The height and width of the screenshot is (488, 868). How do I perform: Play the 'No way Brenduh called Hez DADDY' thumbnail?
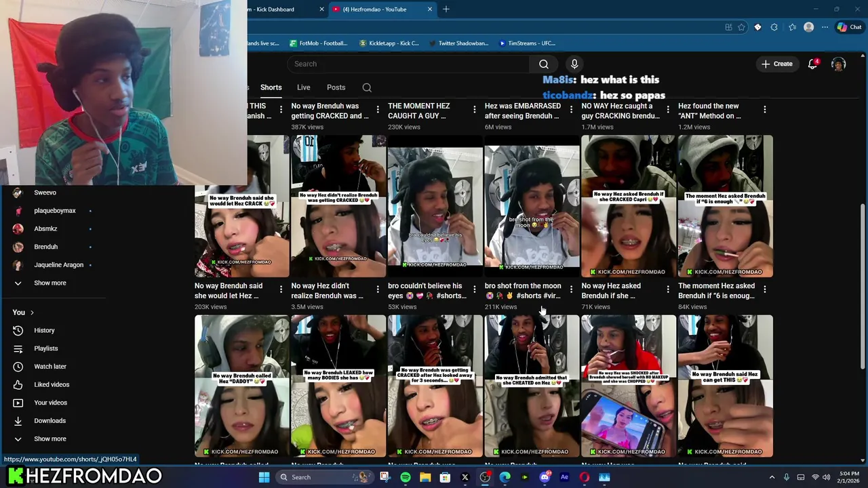coord(242,386)
